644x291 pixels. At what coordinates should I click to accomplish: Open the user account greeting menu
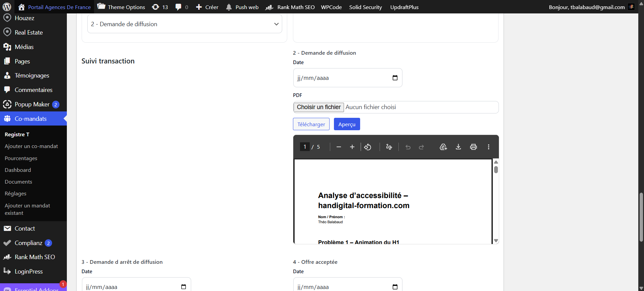[x=591, y=7]
